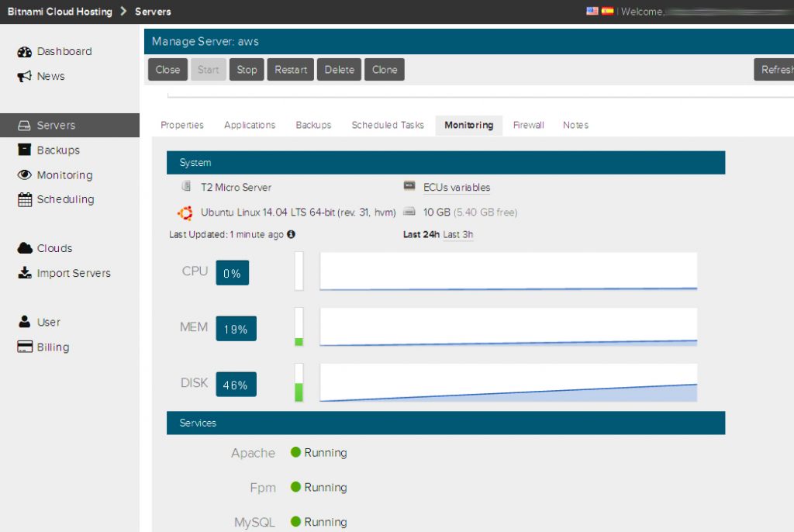This screenshot has height=532, width=794.
Task: Click the CPU 0% badge
Action: pos(233,273)
